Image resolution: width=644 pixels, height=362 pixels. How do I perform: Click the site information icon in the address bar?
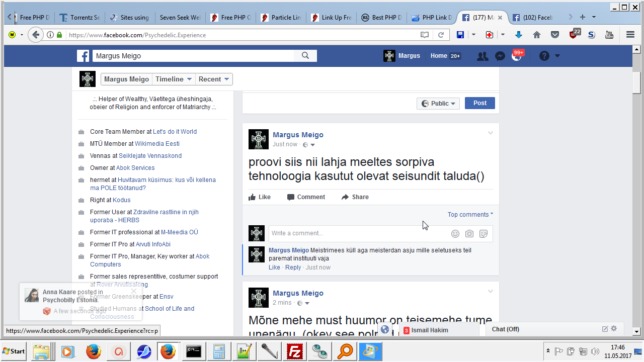(50, 35)
